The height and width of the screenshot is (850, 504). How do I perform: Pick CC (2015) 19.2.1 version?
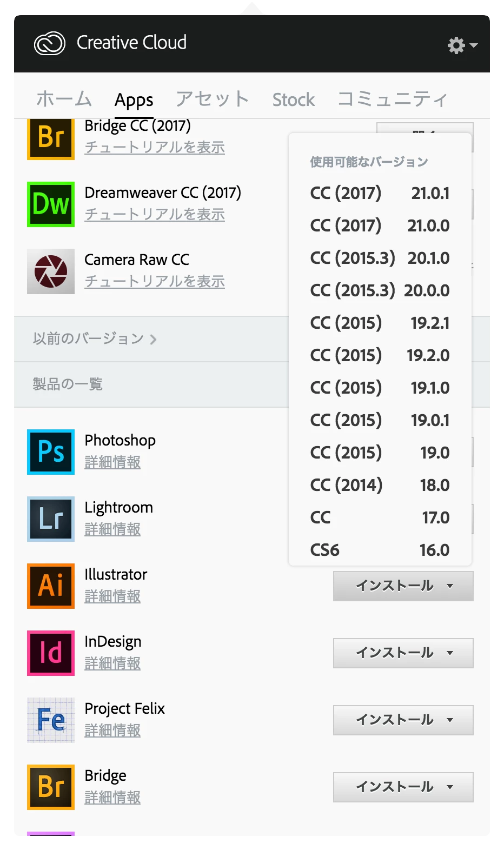[x=380, y=323]
